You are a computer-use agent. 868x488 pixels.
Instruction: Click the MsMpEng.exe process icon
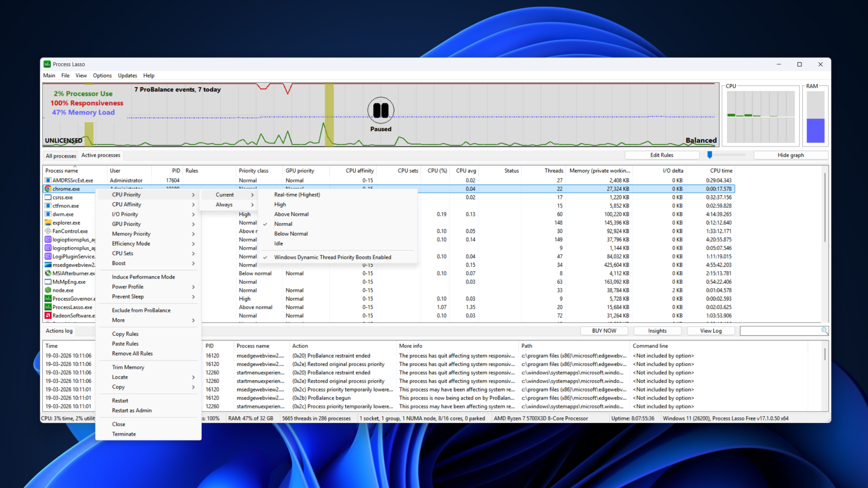pyautogui.click(x=48, y=282)
